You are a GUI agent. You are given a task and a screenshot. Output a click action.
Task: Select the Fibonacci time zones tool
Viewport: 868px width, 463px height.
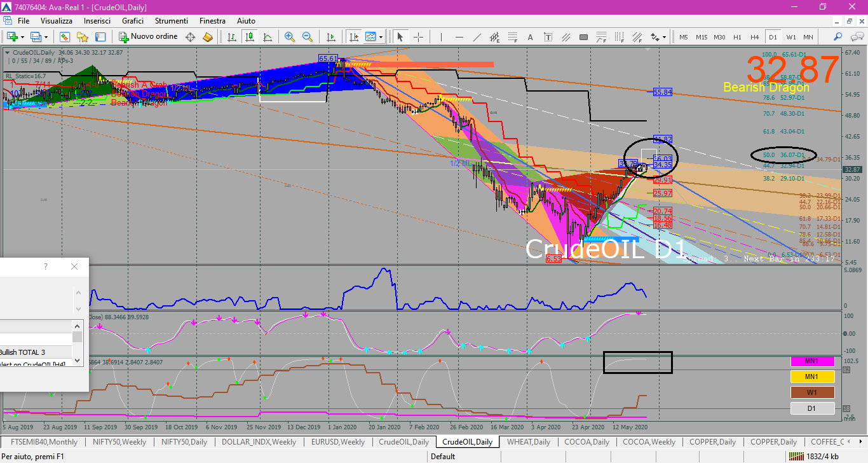[619, 37]
